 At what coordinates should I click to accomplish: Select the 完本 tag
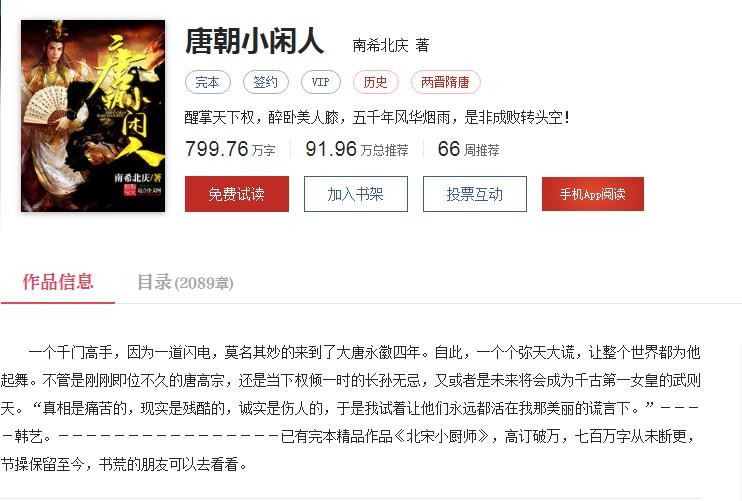[x=208, y=82]
